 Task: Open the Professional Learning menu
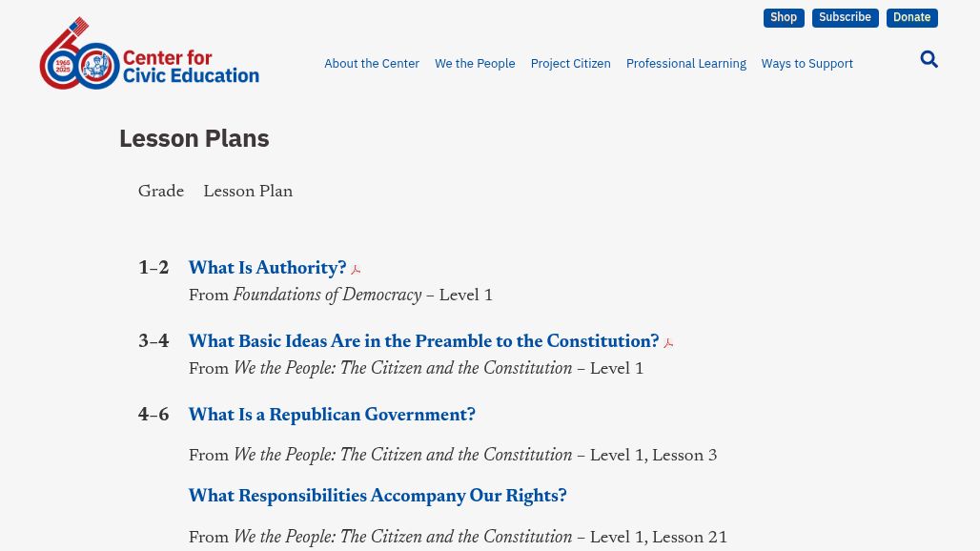686,64
